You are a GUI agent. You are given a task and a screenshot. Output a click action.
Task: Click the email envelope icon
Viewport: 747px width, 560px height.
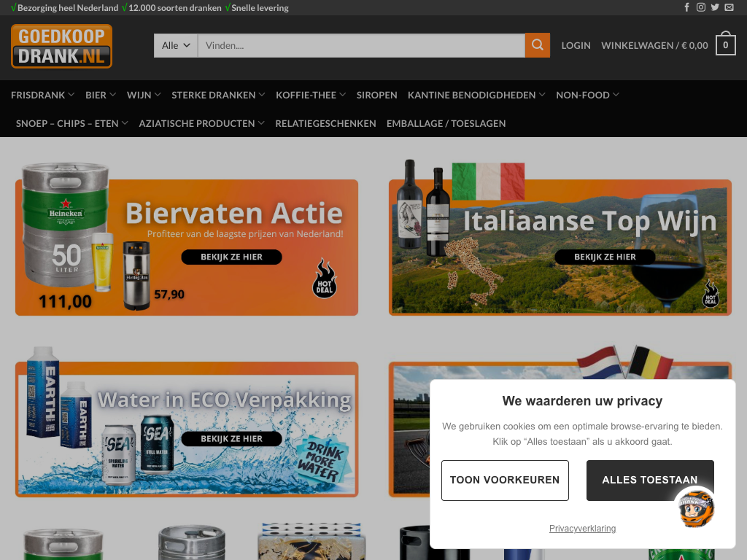click(729, 7)
